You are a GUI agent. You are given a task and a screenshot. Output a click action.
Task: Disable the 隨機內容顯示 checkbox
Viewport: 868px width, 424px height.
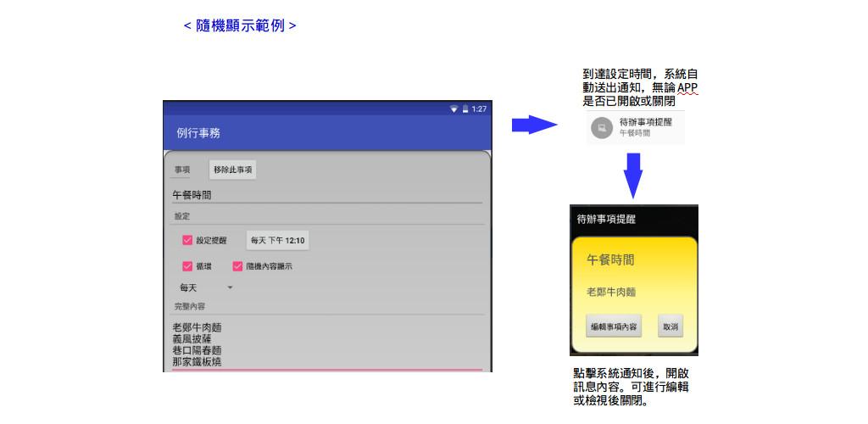pos(237,266)
